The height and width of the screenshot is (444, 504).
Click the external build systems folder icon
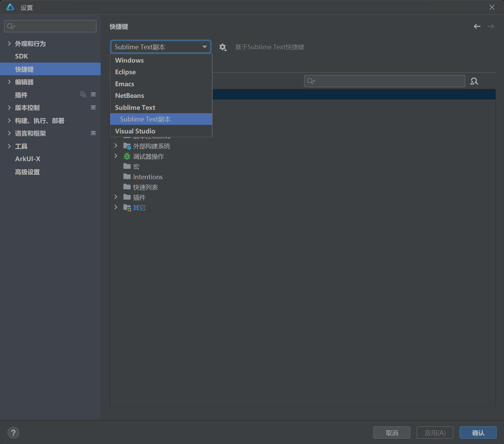pyautogui.click(x=127, y=146)
